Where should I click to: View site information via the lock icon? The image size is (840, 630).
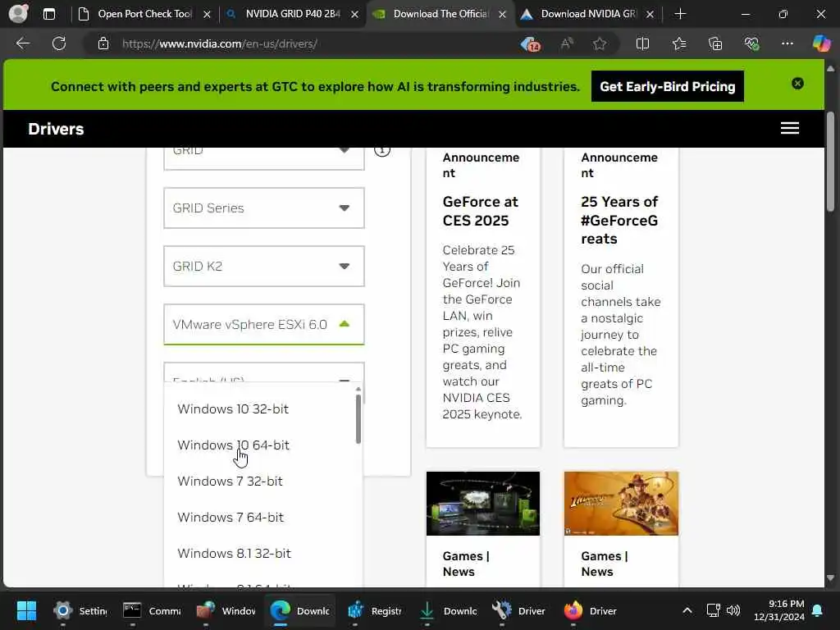[x=103, y=43]
